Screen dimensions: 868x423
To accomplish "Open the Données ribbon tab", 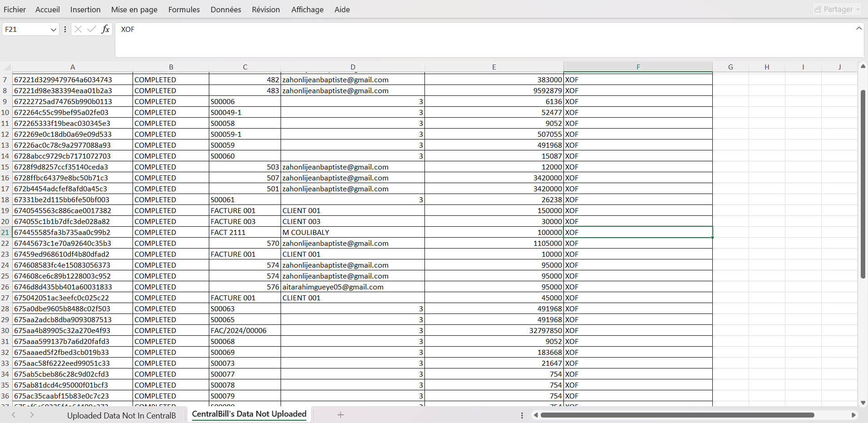I will 226,10.
